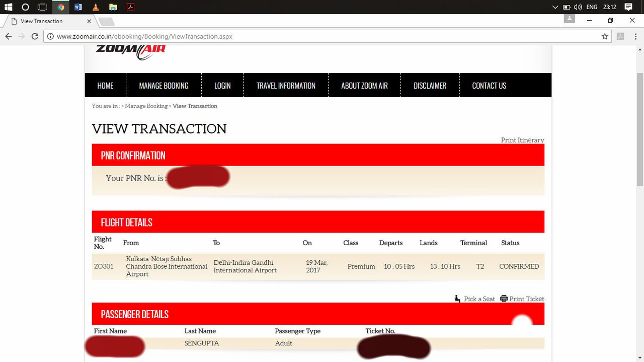Click scrollbar down arrow
This screenshot has height=362, width=644.
640,357
